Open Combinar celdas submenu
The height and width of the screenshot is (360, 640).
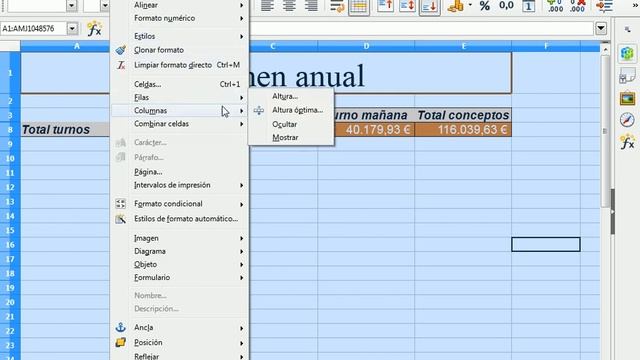pos(180,124)
